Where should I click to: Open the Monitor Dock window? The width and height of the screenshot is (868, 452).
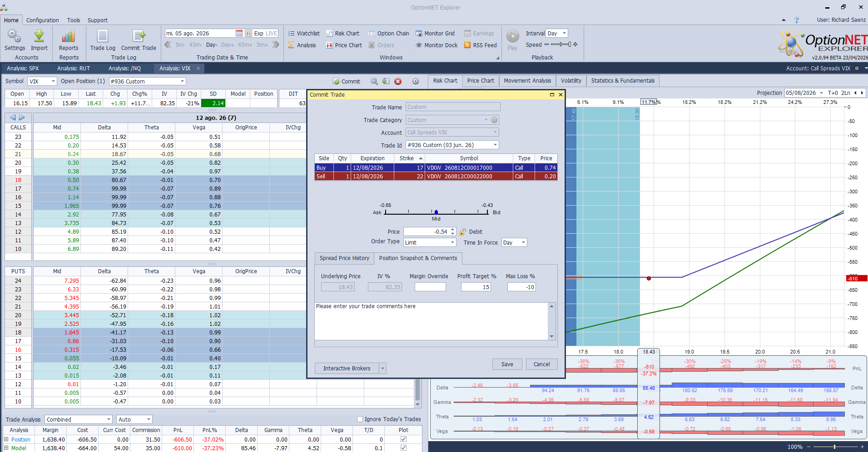436,45
